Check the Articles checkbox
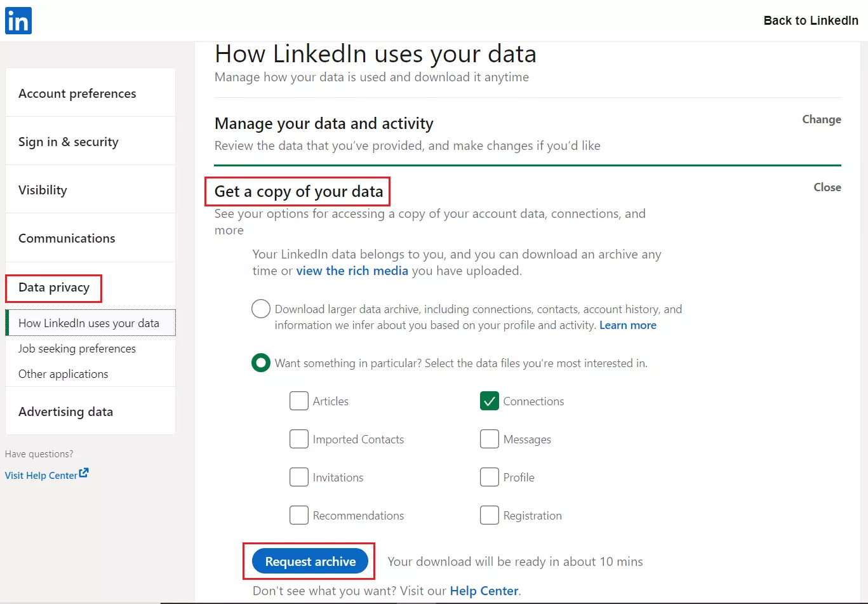Viewport: 868px width, 604px height. 299,401
